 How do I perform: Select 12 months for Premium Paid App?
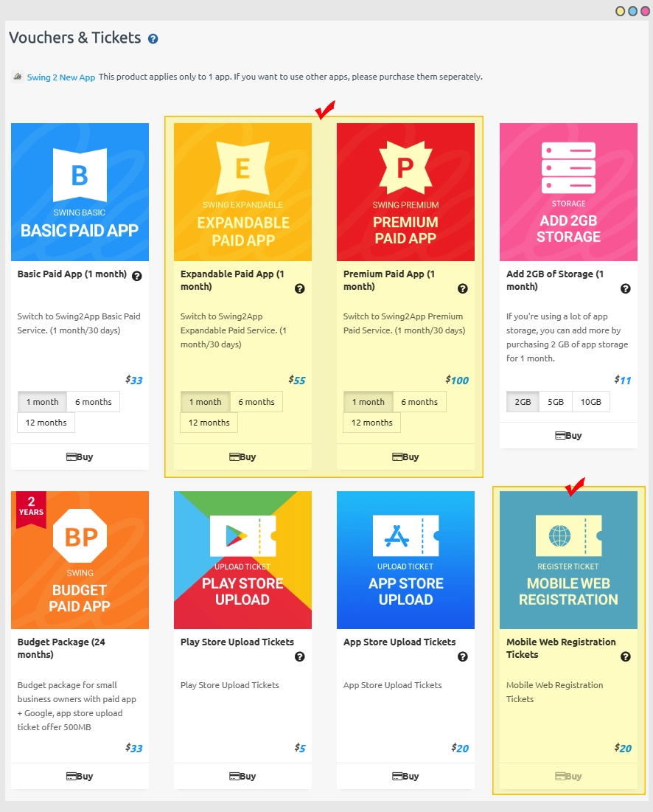point(372,423)
